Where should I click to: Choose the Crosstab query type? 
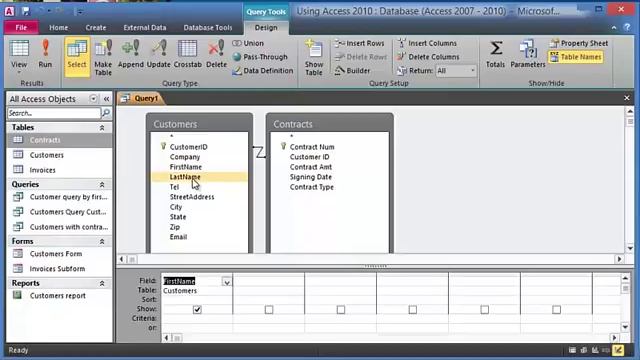187,54
